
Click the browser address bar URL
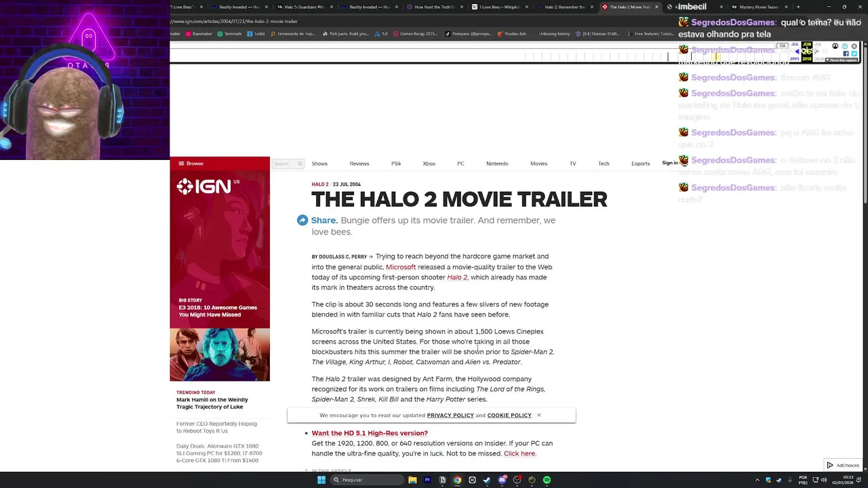pyautogui.click(x=234, y=21)
